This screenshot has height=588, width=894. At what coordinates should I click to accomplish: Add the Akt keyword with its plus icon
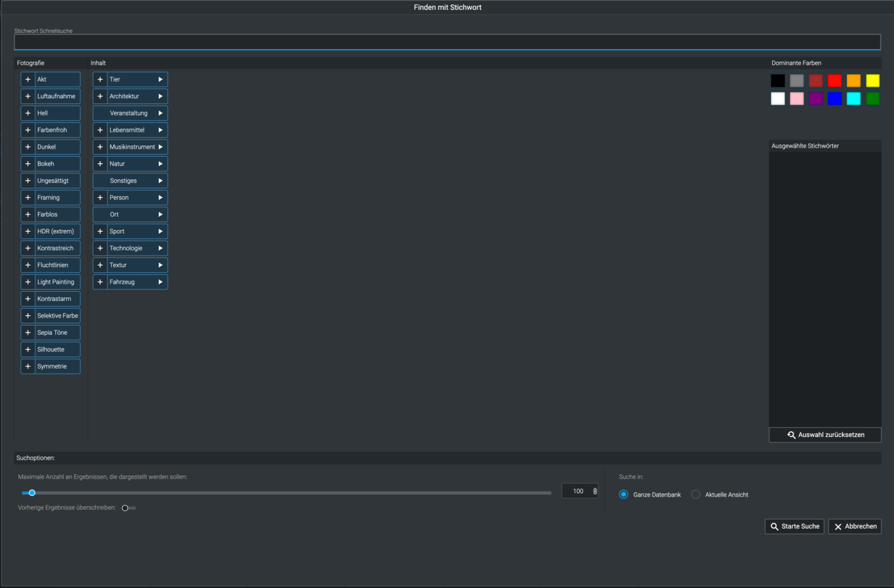click(x=28, y=79)
